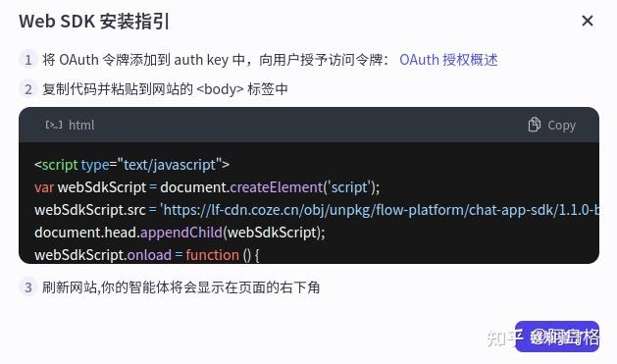Image resolution: width=617 pixels, height=364 pixels.
Task: Click the terminal icon beside html
Action: click(x=54, y=125)
